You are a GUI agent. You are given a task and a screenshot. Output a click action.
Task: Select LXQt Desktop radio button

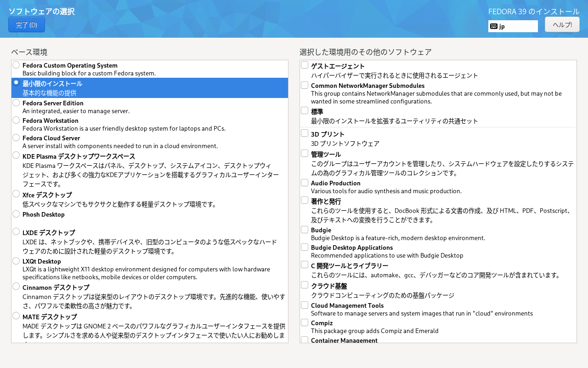coord(16,261)
